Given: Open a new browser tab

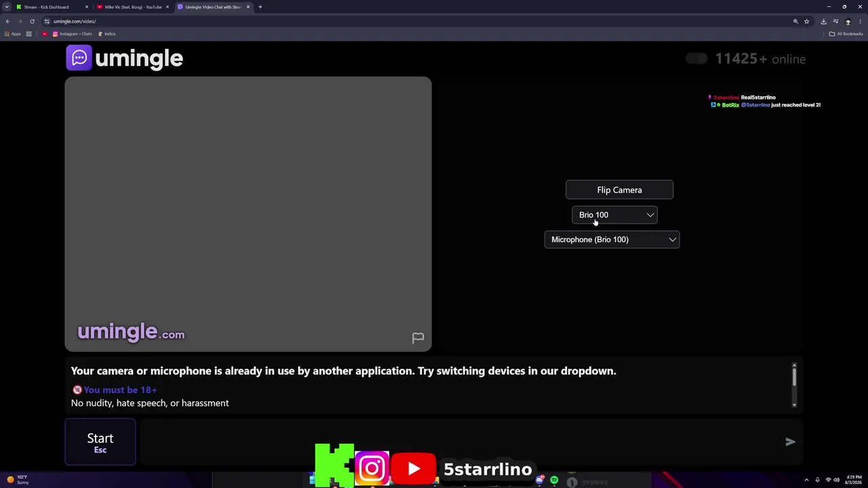Looking at the screenshot, I should [x=260, y=7].
